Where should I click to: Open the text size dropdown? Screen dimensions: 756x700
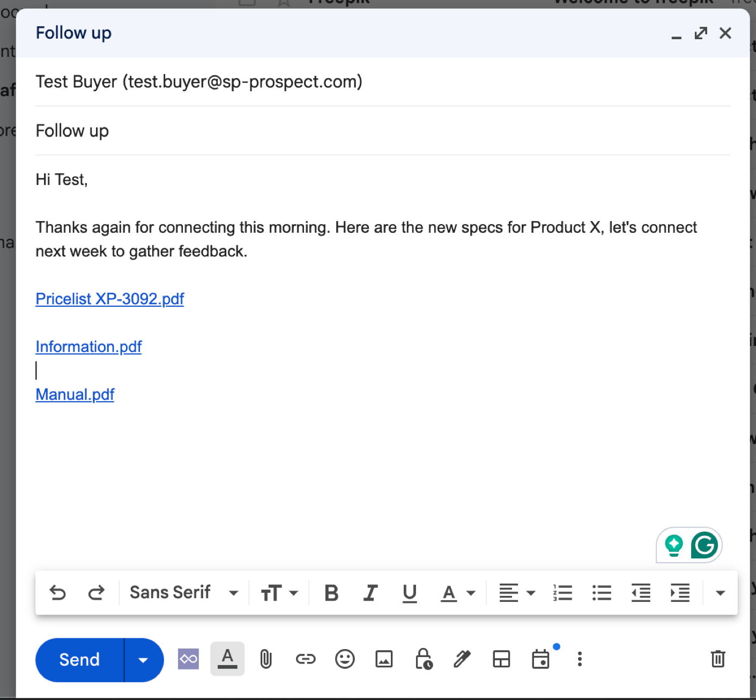click(x=279, y=593)
